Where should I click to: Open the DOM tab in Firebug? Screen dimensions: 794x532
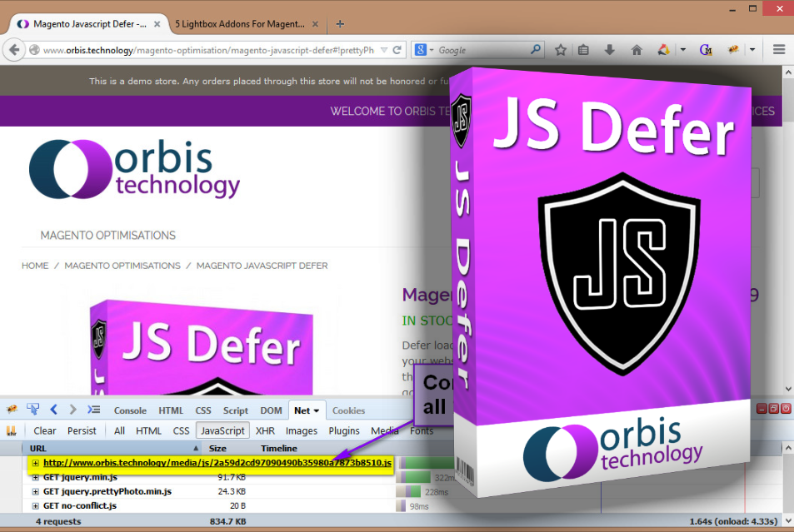[x=271, y=410]
